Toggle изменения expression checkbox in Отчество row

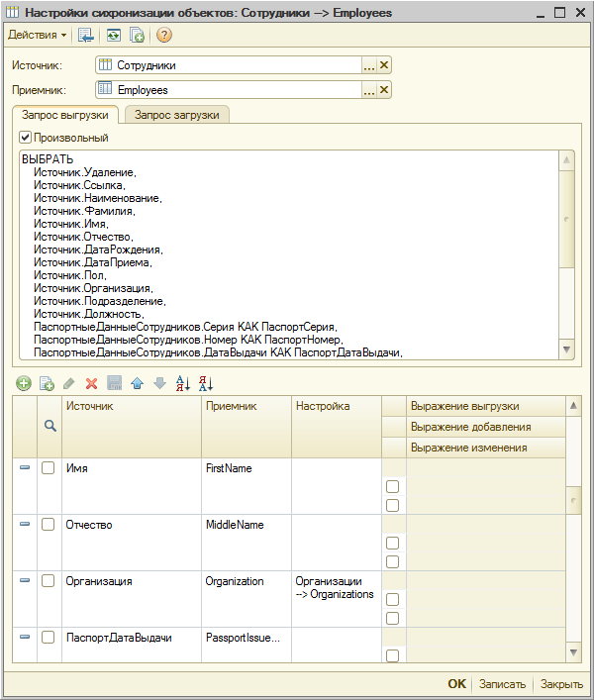(392, 561)
